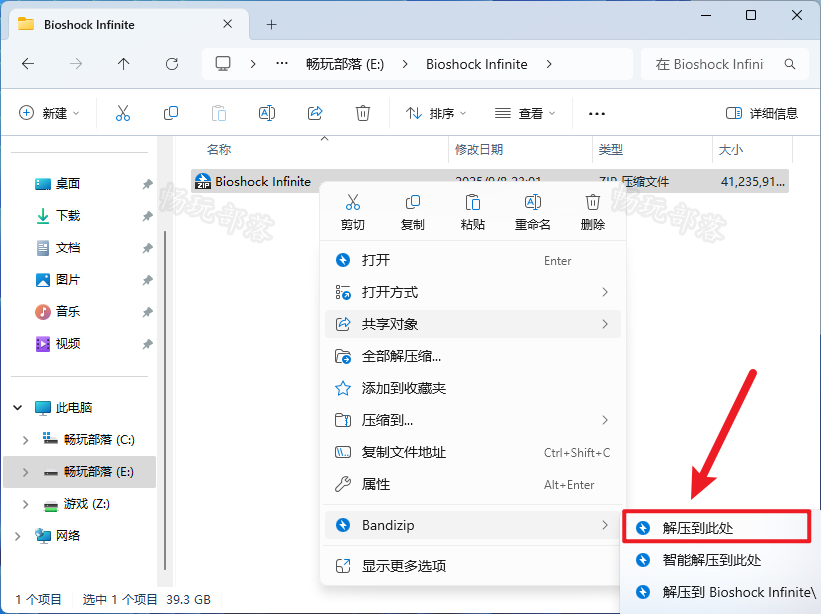Unpin 下载 using its pin icon
Image resolution: width=821 pixels, height=614 pixels.
coord(147,216)
